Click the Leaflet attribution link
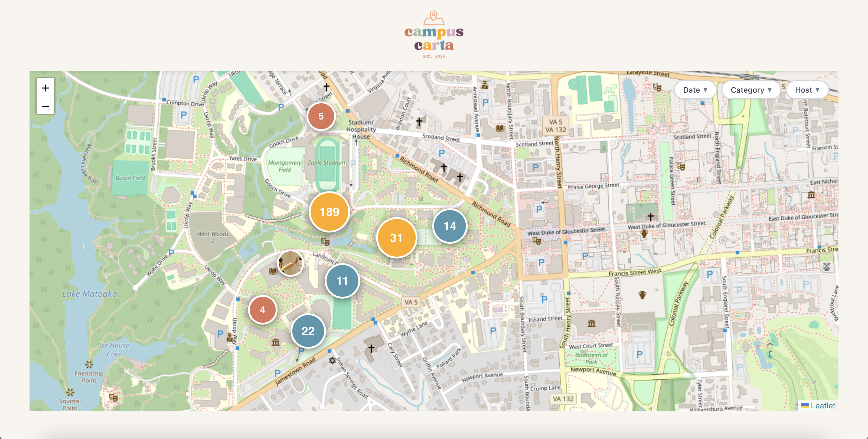This screenshot has height=439, width=868. pos(823,406)
